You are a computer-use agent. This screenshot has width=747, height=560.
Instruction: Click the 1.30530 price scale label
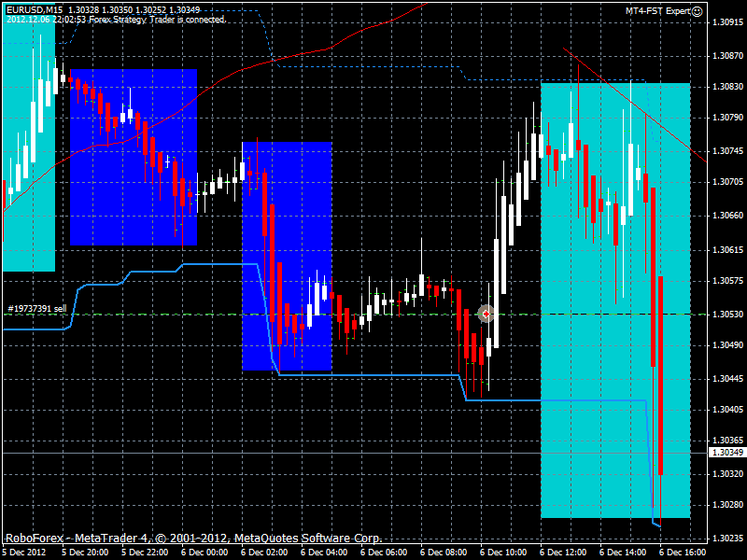[x=726, y=315]
